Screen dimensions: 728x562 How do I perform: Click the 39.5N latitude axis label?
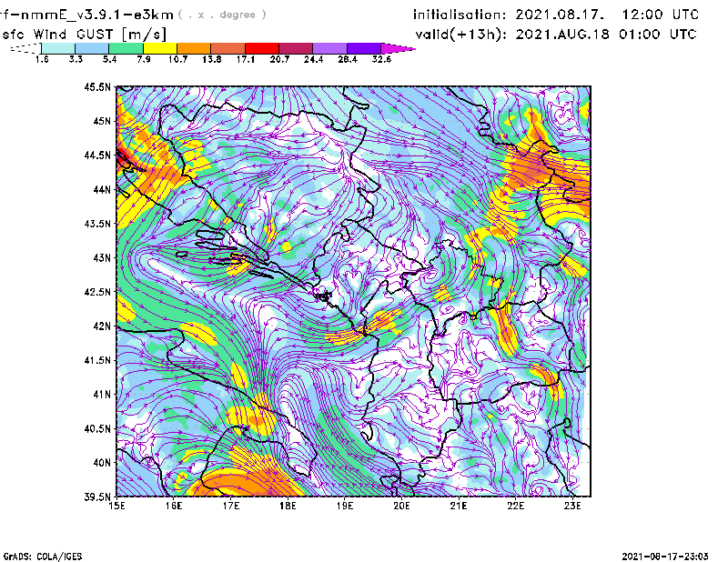(x=97, y=497)
